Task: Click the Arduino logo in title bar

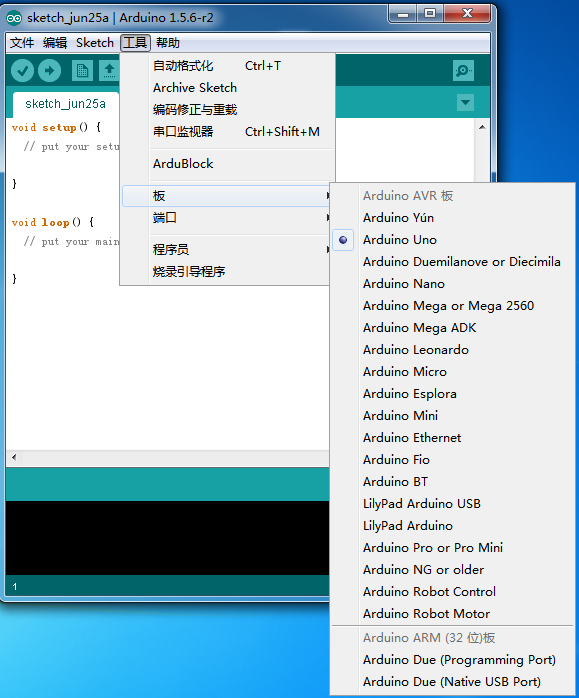Action: (14, 18)
